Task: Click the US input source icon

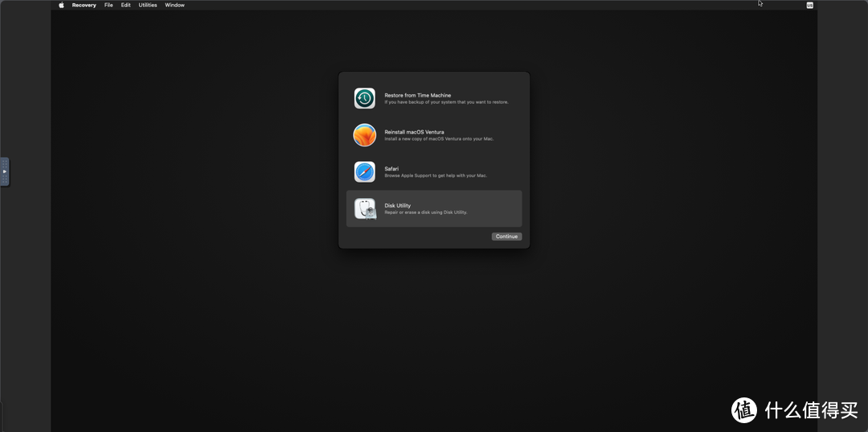Action: [810, 5]
